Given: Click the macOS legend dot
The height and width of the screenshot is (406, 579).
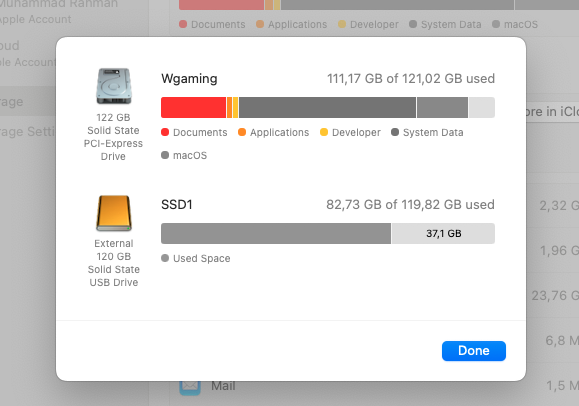Looking at the screenshot, I should click(x=165, y=155).
